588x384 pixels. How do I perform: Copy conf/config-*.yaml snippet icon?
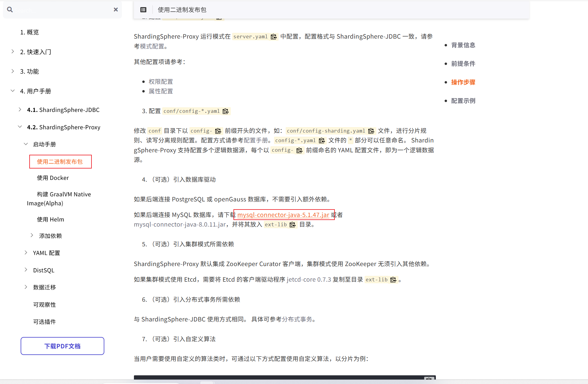coord(226,111)
